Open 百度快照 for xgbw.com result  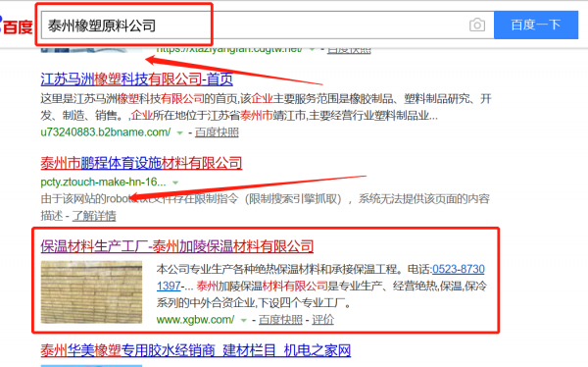point(280,320)
